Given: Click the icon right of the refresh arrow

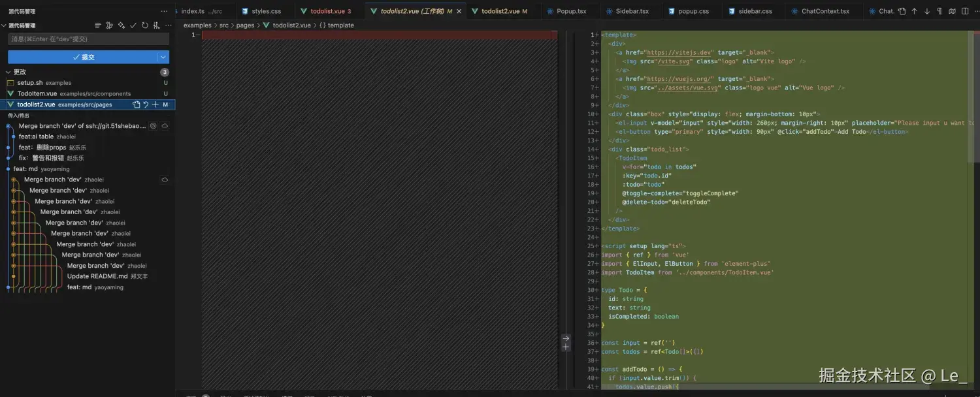Looking at the screenshot, I should pyautogui.click(x=155, y=25).
